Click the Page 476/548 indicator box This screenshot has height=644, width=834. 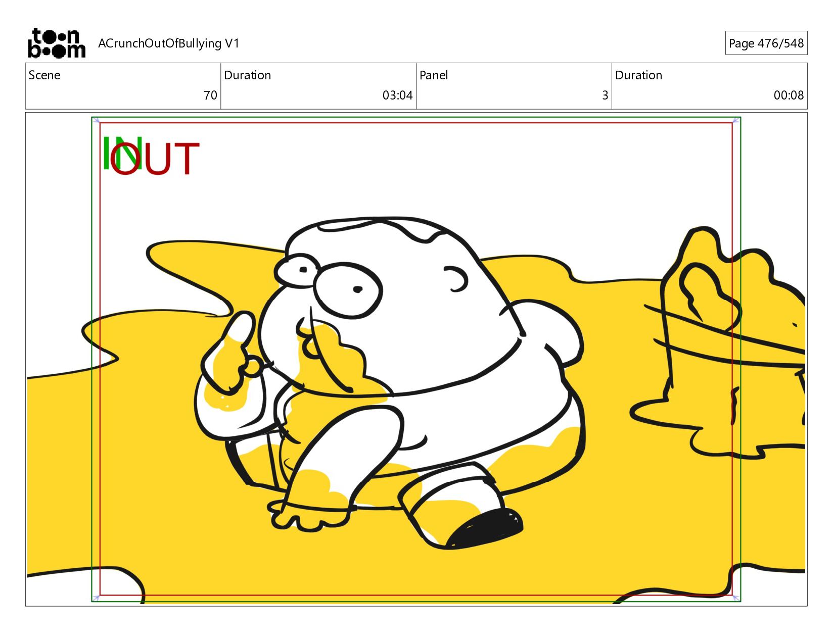[766, 43]
